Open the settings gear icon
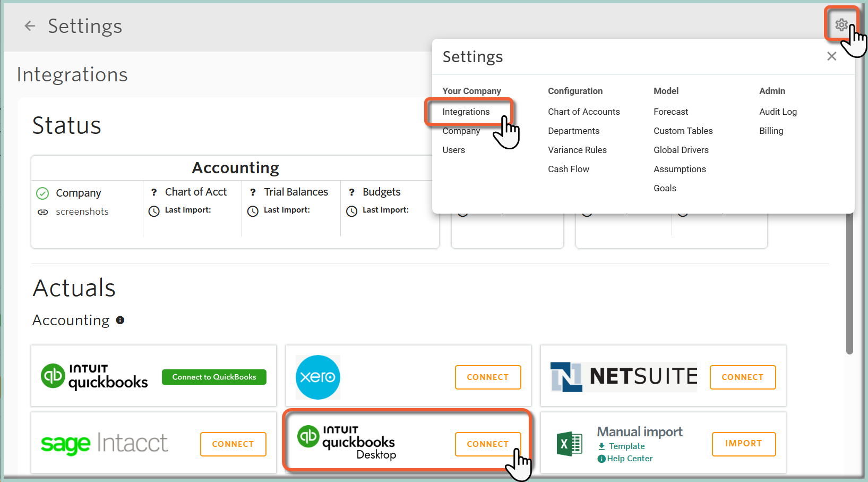This screenshot has width=868, height=482. [x=841, y=24]
